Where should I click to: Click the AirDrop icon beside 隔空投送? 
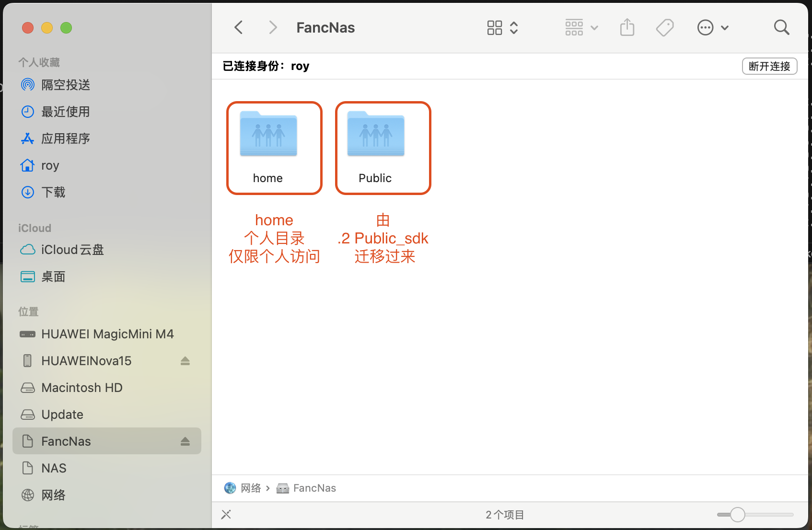pyautogui.click(x=28, y=85)
